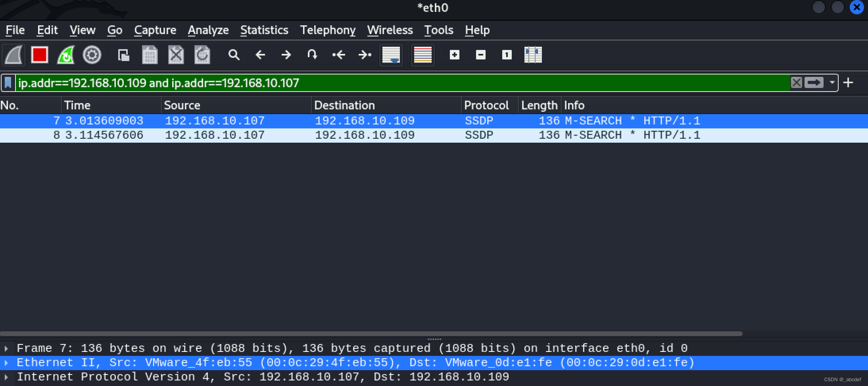Expand the Ethernet II details tree
The height and width of the screenshot is (386, 868).
coord(6,363)
